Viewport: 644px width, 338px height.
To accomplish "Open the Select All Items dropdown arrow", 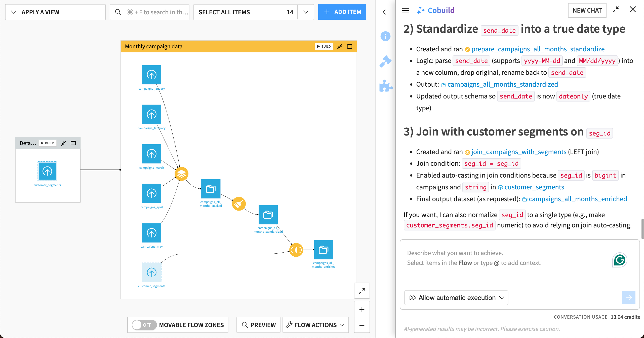I will [306, 12].
